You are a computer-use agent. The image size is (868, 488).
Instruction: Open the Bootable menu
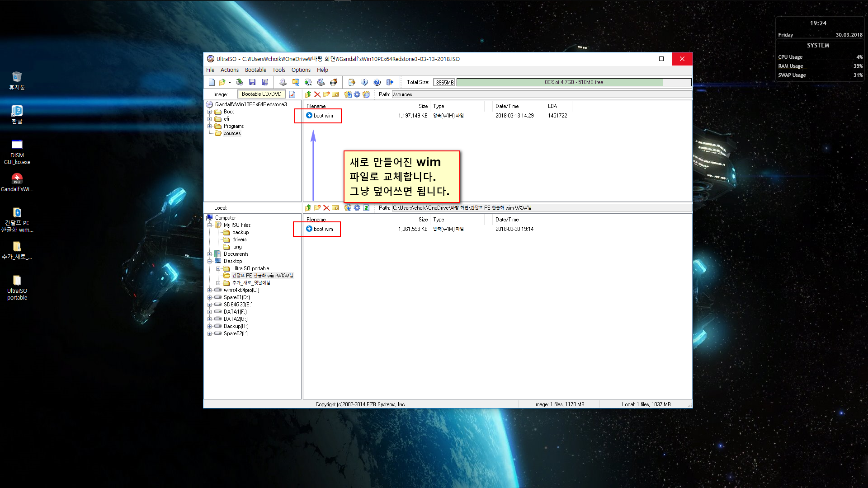pos(255,70)
